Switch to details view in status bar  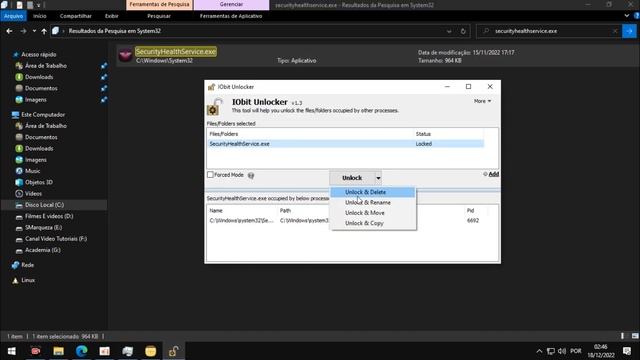click(x=622, y=336)
